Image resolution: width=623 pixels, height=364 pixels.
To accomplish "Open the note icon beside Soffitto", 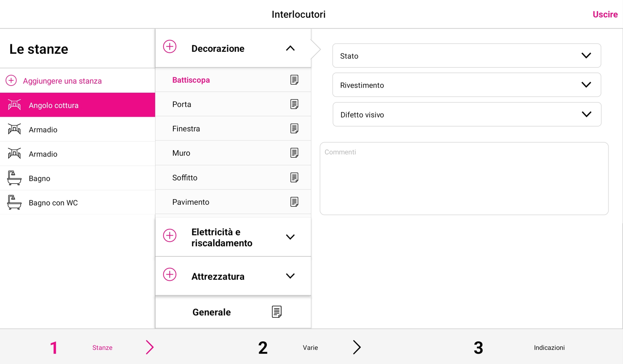I will [294, 177].
